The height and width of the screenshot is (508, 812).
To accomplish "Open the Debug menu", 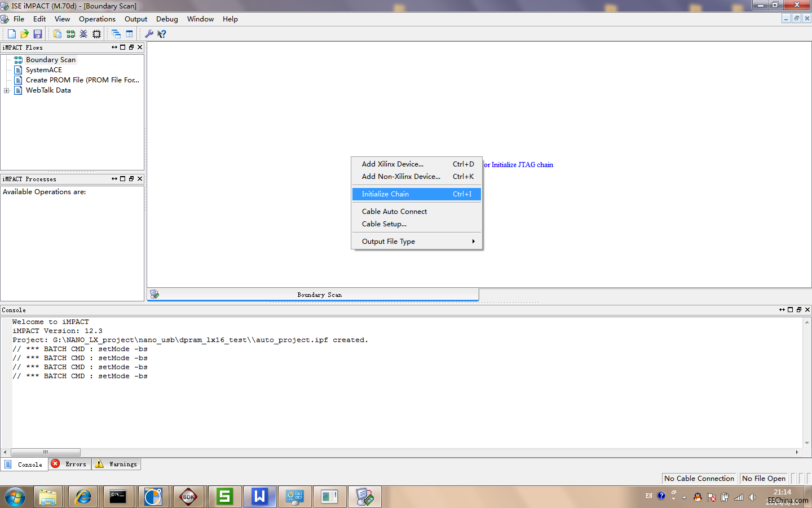I will (167, 19).
